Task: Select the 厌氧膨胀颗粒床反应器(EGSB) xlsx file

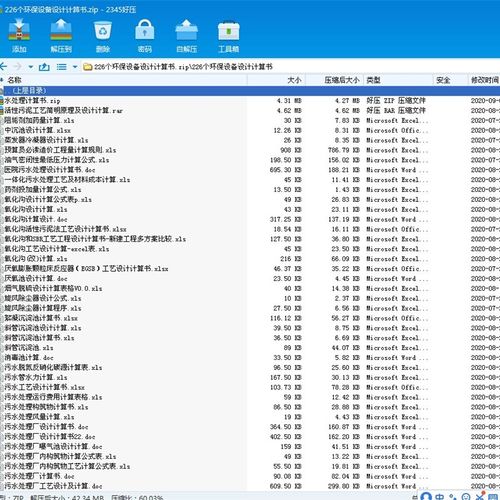Action: (86, 269)
